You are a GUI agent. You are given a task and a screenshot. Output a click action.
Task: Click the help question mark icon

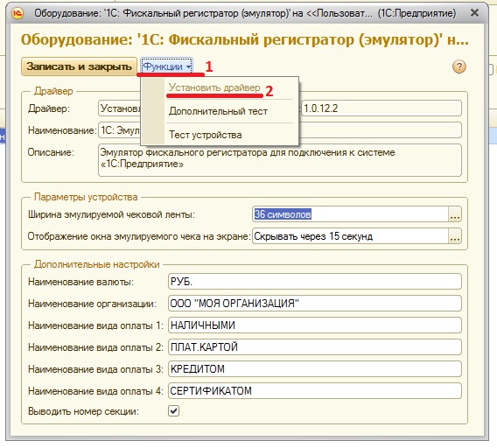point(459,66)
